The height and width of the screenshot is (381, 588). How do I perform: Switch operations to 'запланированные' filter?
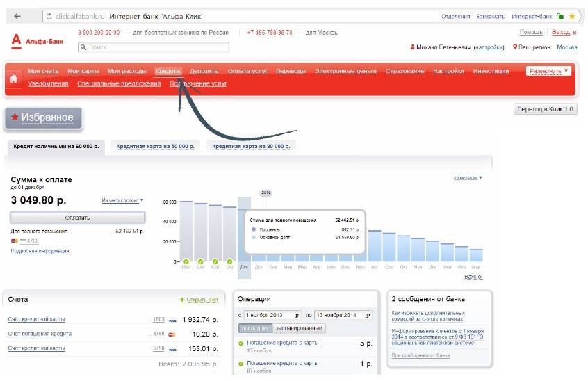(x=298, y=328)
